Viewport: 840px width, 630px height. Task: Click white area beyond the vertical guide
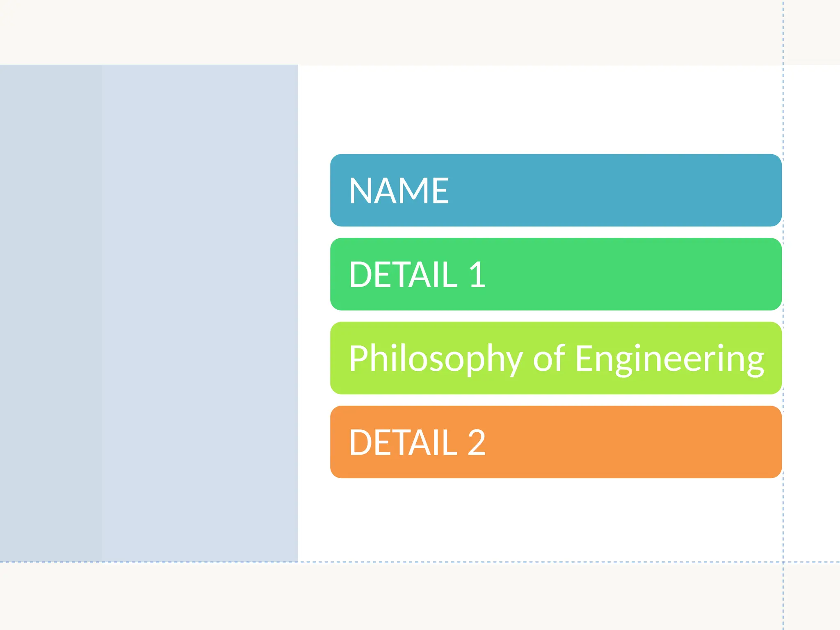[x=812, y=312]
